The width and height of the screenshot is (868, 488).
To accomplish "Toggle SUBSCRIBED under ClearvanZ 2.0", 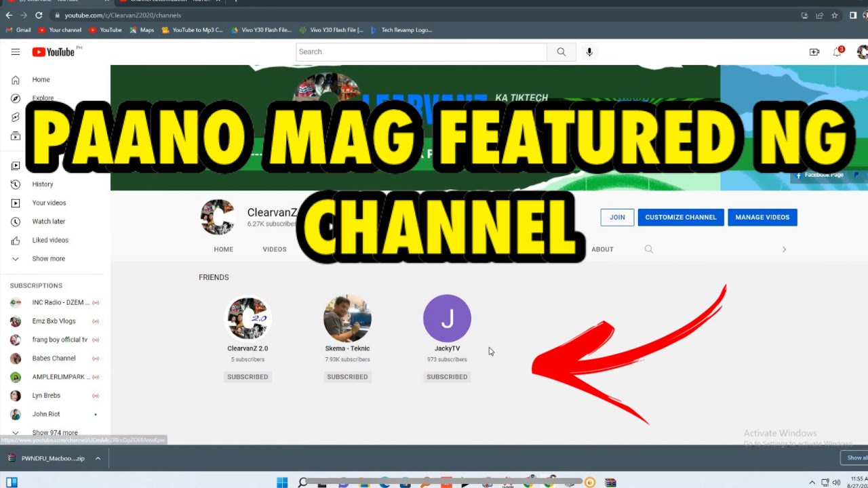I will pos(248,377).
